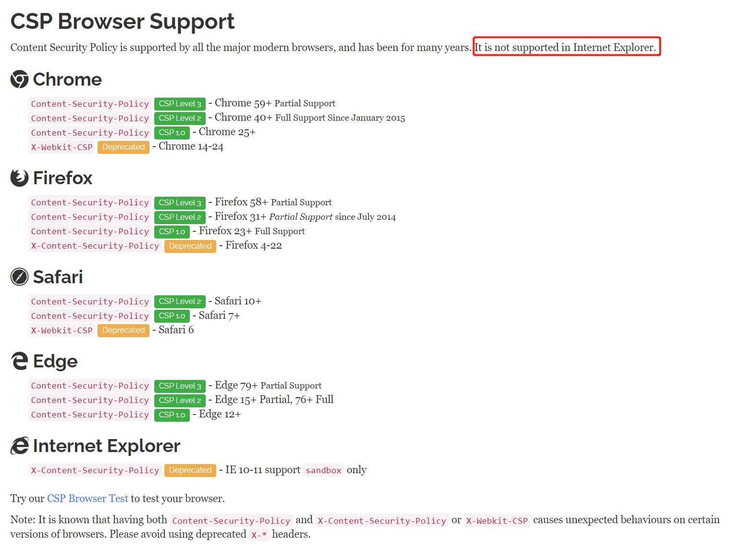Click the Internet Explorer section heading text

point(107,446)
